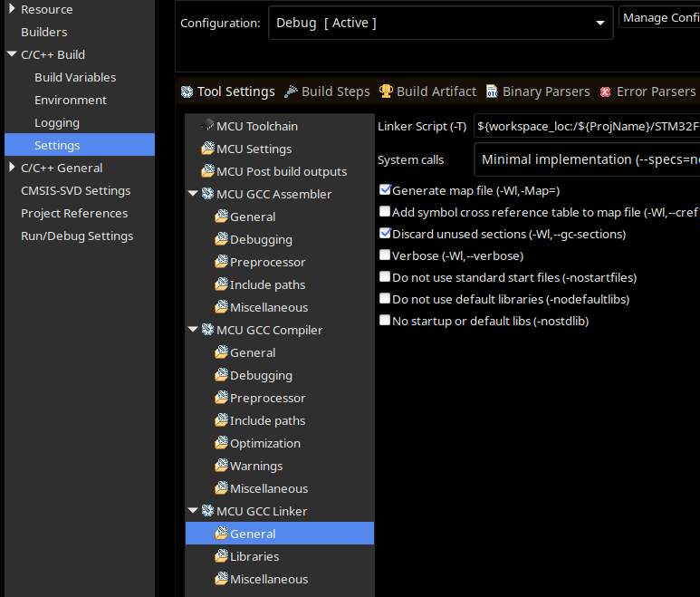Click the Libraries folder icon

pyautogui.click(x=222, y=556)
